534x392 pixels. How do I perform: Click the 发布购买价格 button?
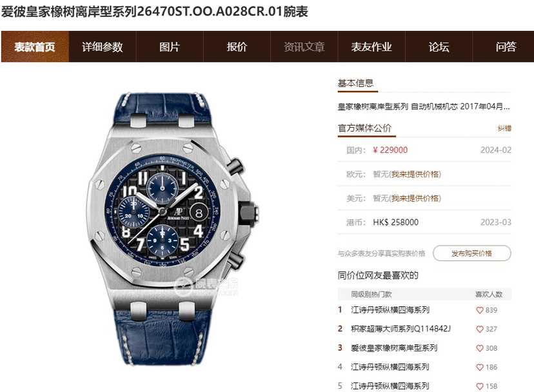click(x=471, y=253)
